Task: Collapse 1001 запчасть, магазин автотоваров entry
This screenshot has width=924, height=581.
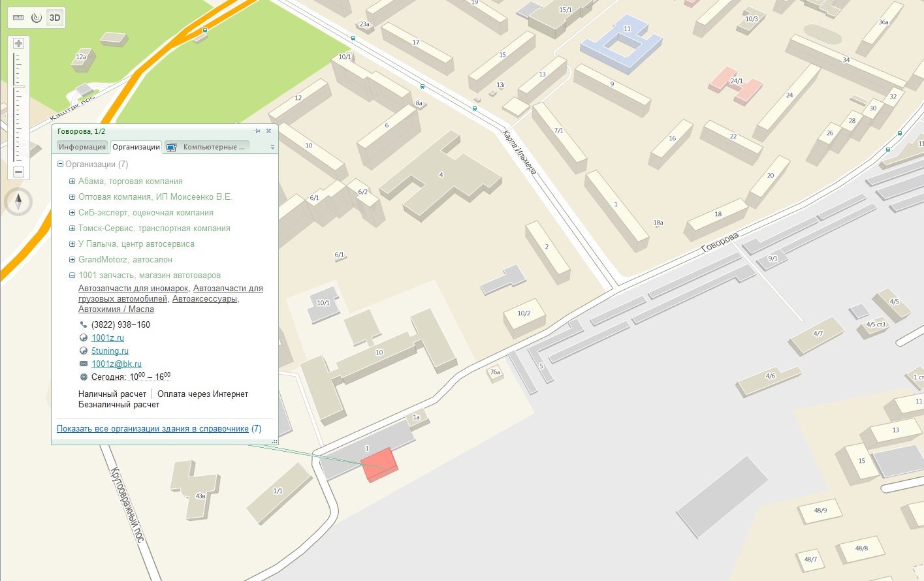Action: click(72, 275)
